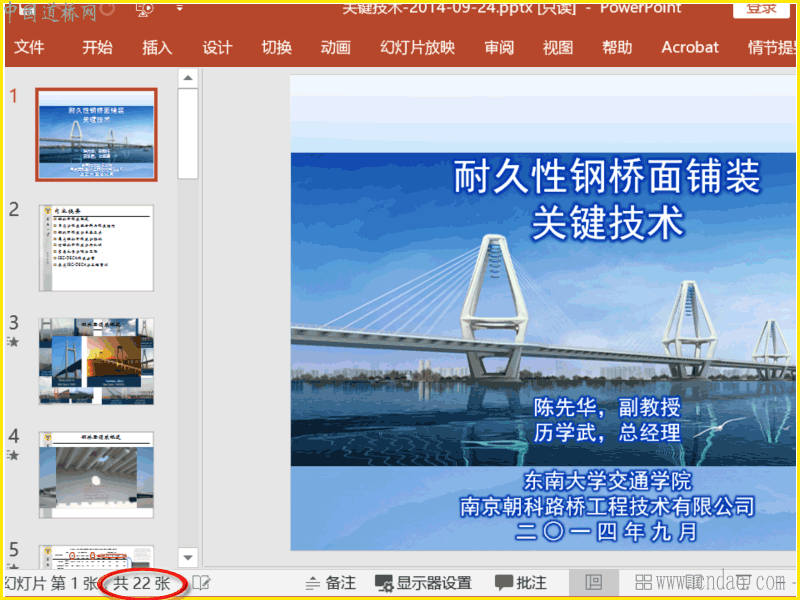Select the 审阅 tab

point(499,47)
